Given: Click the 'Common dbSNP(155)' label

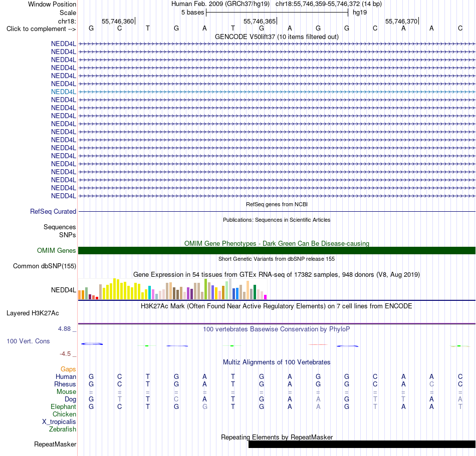Looking at the screenshot, I should 44,266.
